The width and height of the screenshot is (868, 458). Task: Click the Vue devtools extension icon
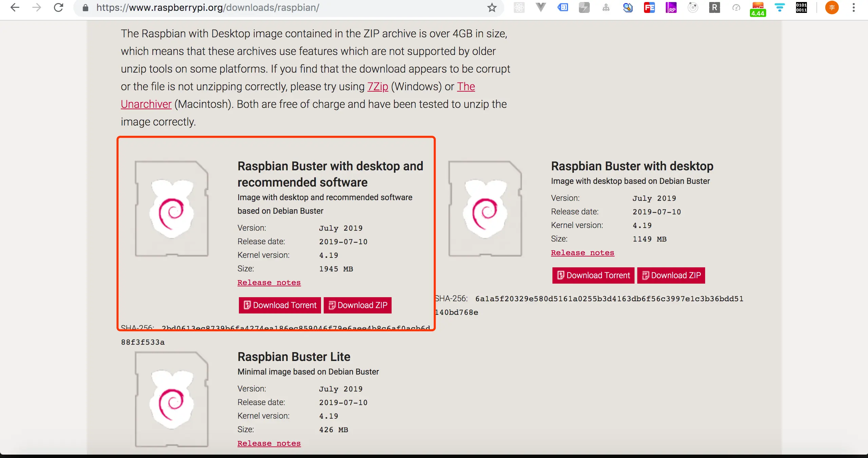[x=541, y=7]
